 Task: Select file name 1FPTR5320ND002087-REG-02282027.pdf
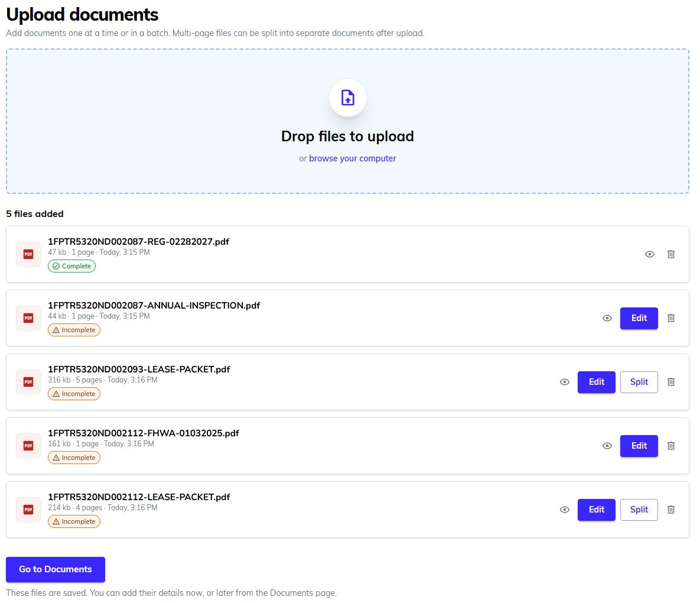138,242
